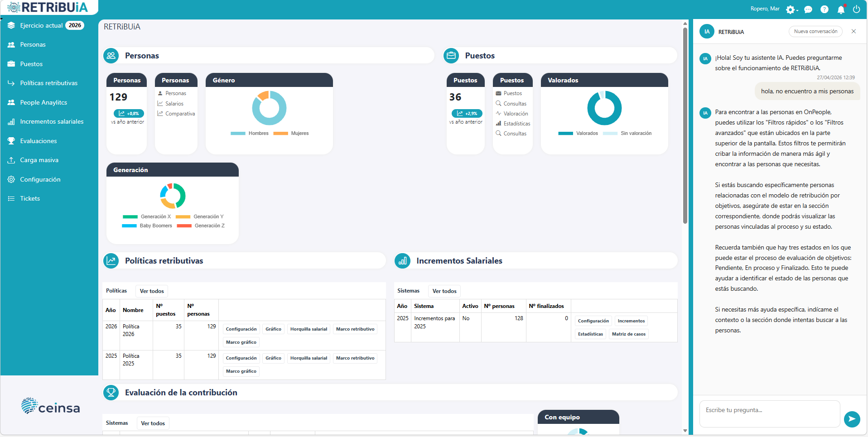Open Carga masiva in the sidebar
The width and height of the screenshot is (868, 437).
(39, 160)
